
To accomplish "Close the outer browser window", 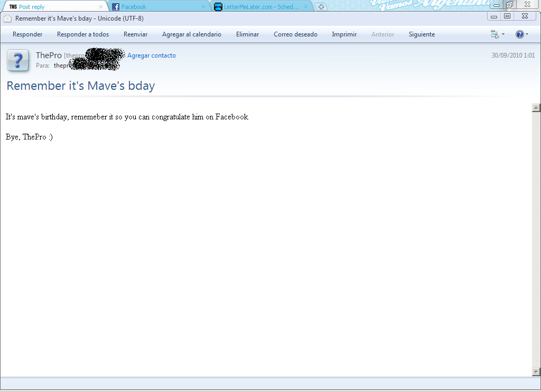I will pos(528,4).
